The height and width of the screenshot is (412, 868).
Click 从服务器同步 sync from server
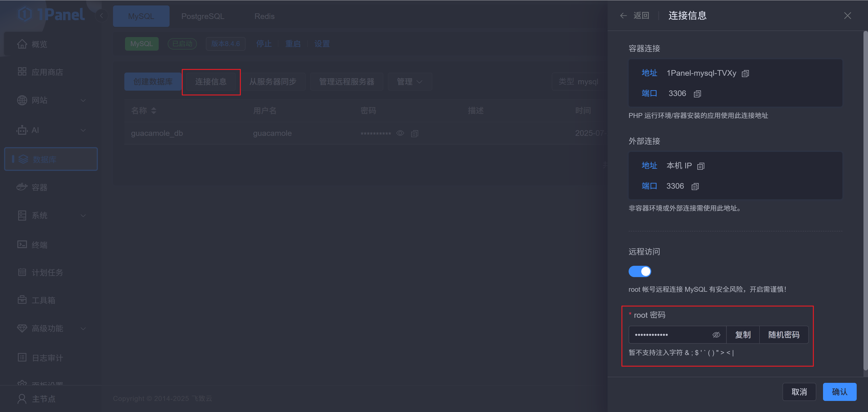[273, 82]
